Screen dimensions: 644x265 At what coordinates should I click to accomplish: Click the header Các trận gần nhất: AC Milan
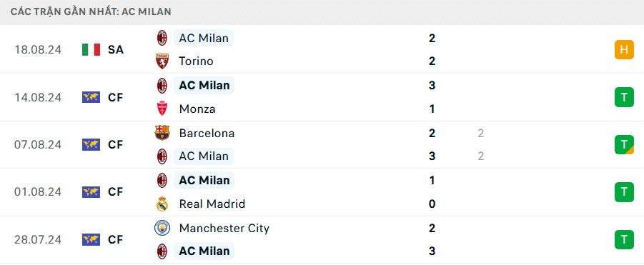91,12
